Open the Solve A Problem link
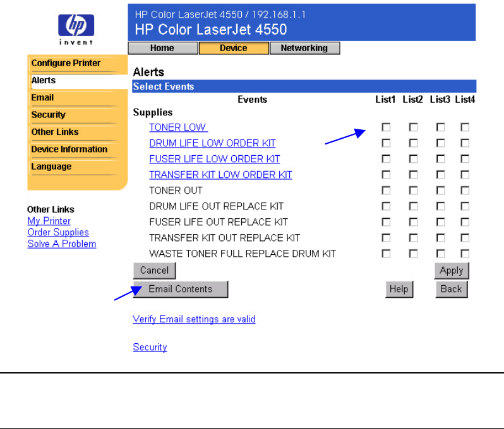Screen dimensions: 504x429 pyautogui.click(x=62, y=244)
